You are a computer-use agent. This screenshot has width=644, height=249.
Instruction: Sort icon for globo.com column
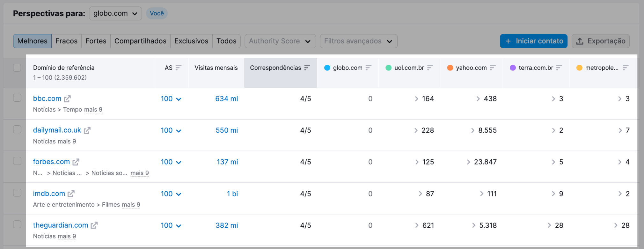369,68
